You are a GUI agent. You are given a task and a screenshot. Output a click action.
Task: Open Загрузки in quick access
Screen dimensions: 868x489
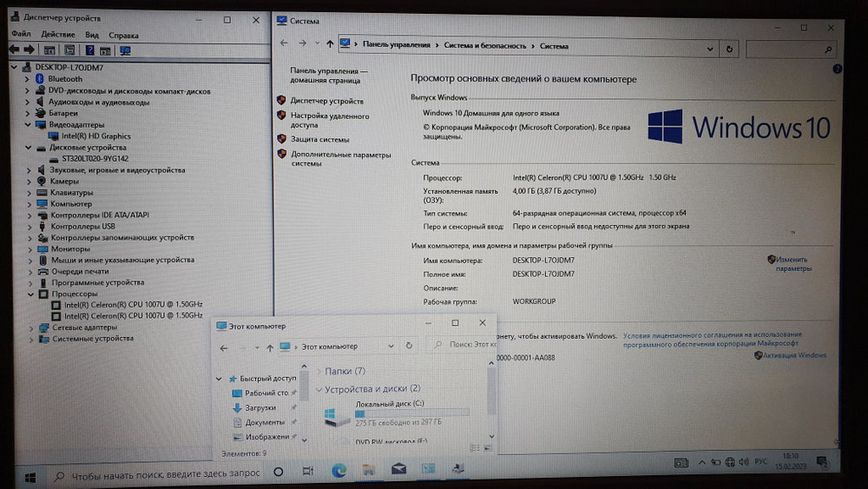coord(260,407)
